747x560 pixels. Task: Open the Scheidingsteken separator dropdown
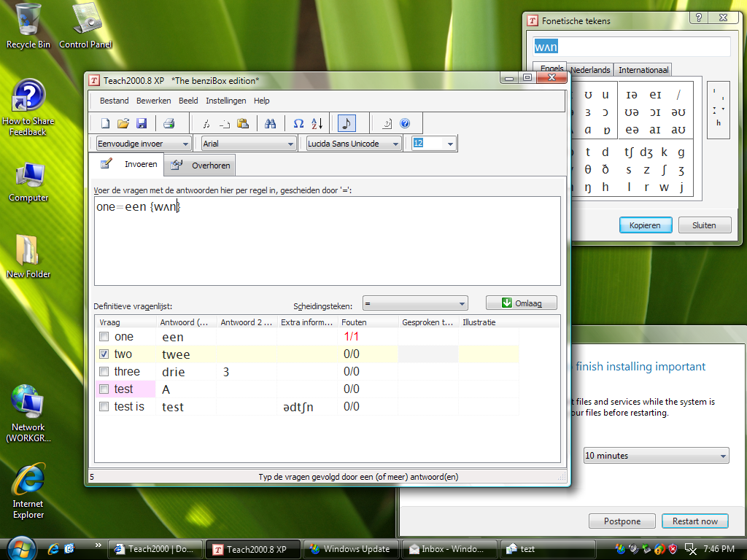tap(415, 303)
